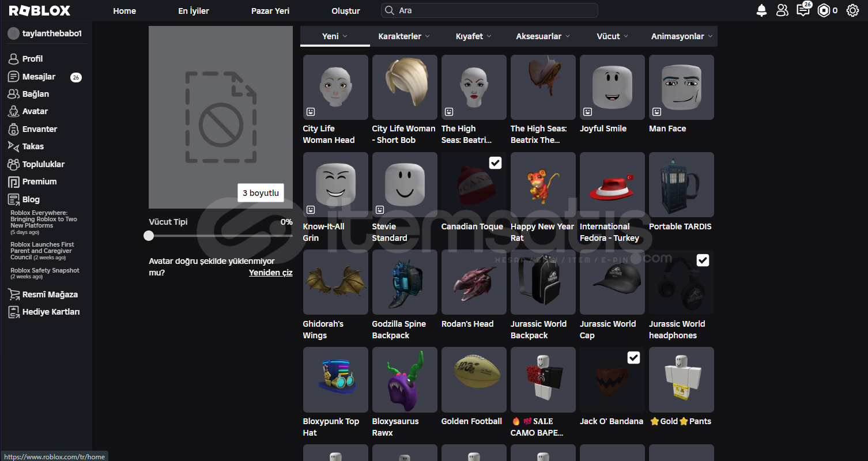868x461 pixels.
Task: Click the Ara search input field
Action: pyautogui.click(x=489, y=10)
